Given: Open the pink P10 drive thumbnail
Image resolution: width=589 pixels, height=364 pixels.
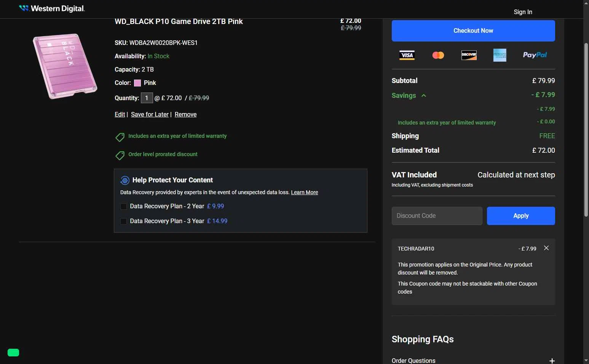Looking at the screenshot, I should click(x=65, y=66).
